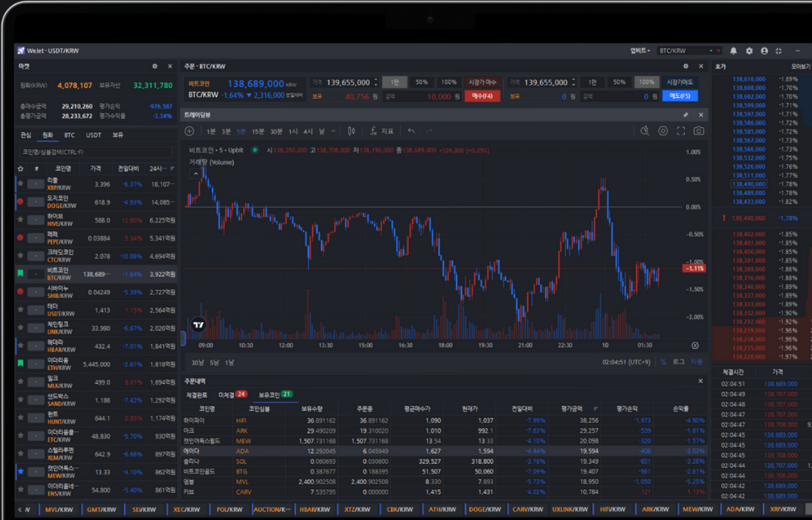Toggle red marker for 도지코인 DOGE/KRW
Screen dimensions: 812x520
(x=21, y=202)
